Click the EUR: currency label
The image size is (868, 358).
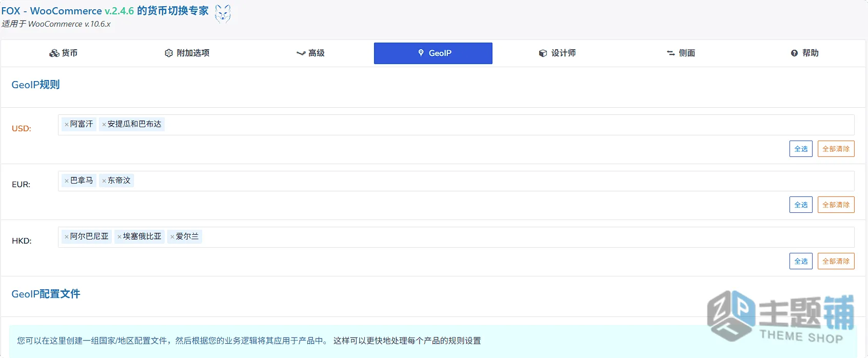click(21, 185)
